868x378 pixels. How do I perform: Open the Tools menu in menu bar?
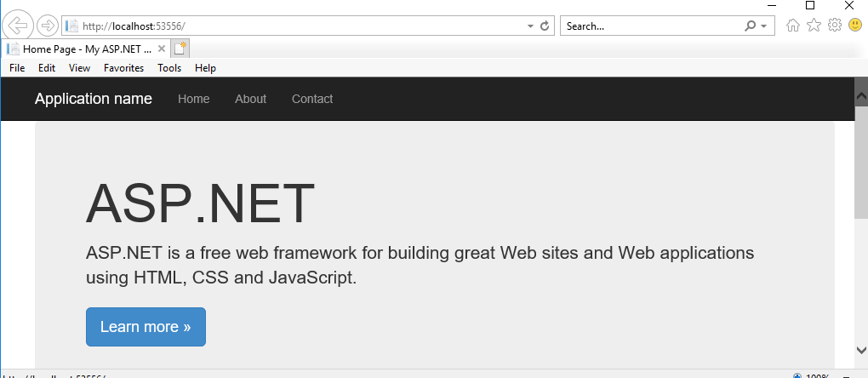point(169,68)
